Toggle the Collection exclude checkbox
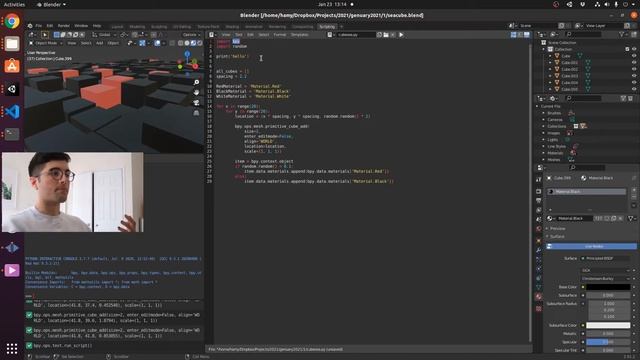640x360 pixels. 627,49
